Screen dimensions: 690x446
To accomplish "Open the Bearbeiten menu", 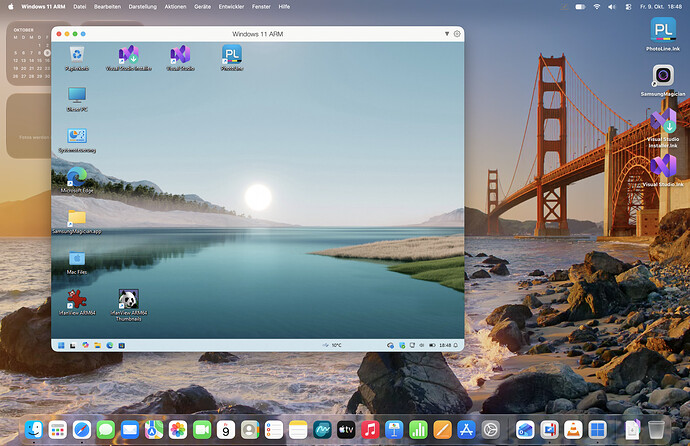I will click(107, 7).
